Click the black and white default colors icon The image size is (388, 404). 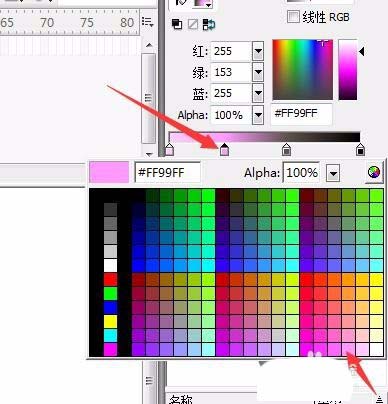coord(177,24)
